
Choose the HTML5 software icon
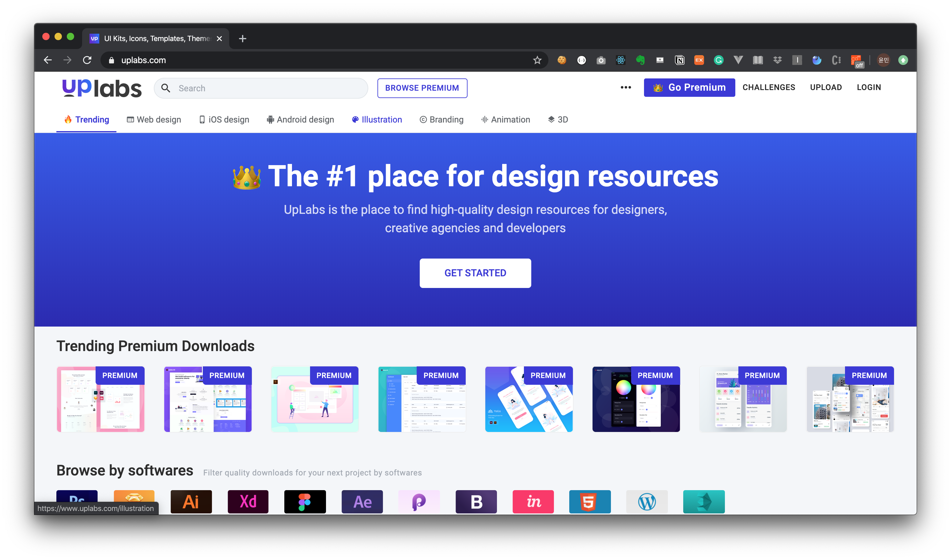point(589,501)
